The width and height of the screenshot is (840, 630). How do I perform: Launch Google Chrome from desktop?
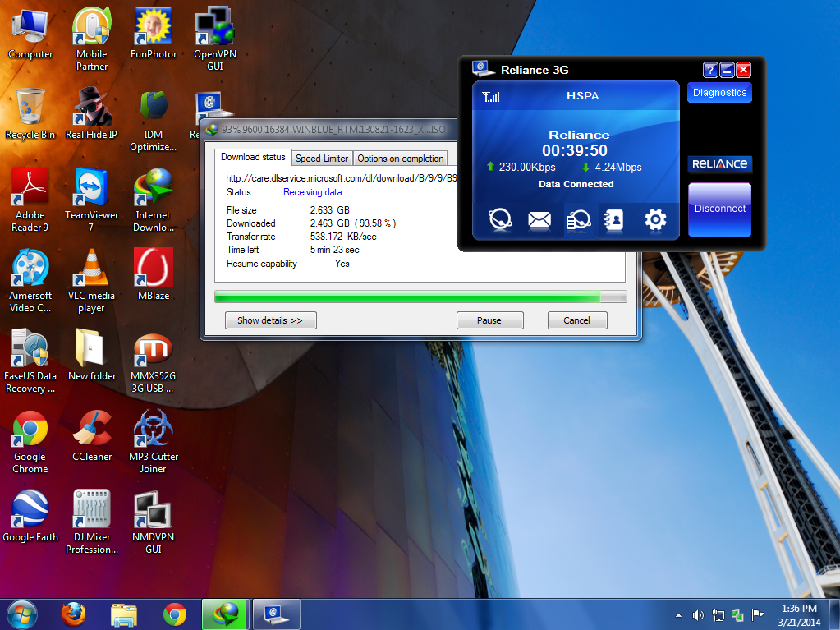point(30,442)
